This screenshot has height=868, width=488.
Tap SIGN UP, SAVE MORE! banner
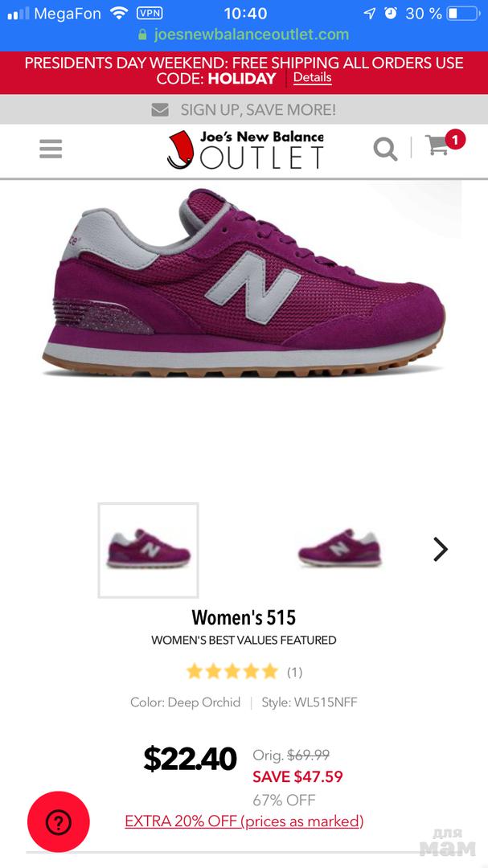[244, 109]
